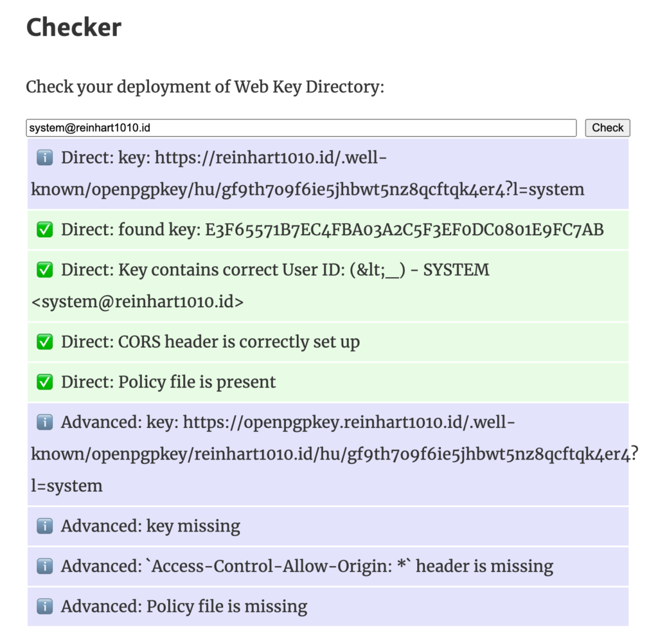
Task: Click 'Advanced: Policy file is missing' text
Action: (184, 606)
